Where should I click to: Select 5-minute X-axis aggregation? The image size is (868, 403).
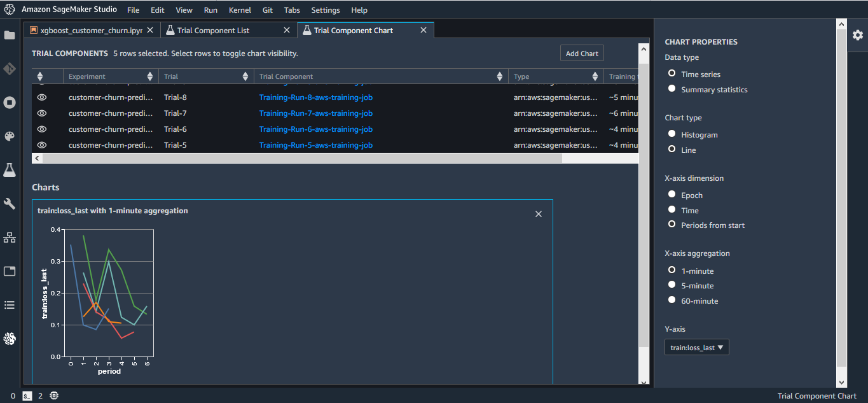(x=672, y=285)
